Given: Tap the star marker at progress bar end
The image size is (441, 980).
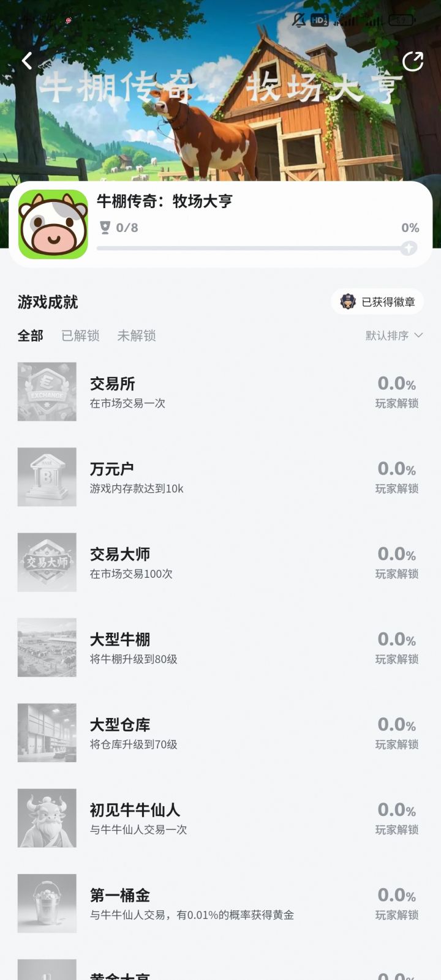Looking at the screenshot, I should pyautogui.click(x=409, y=248).
